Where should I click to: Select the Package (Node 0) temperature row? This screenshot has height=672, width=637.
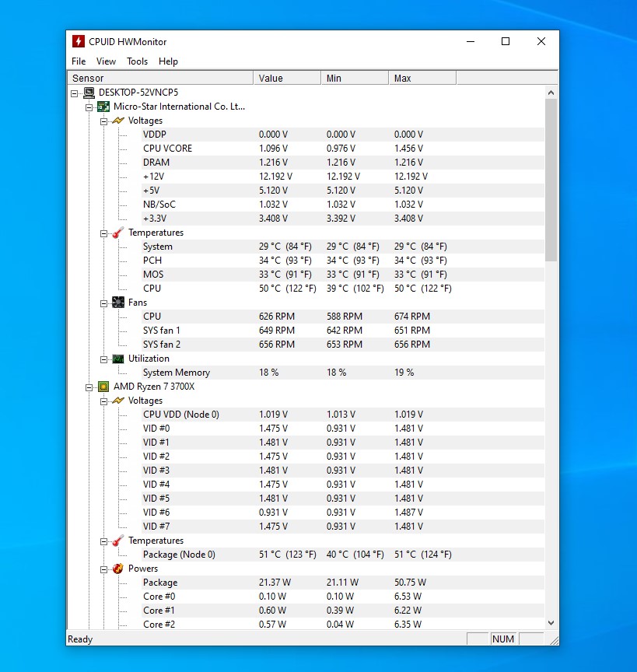click(x=343, y=555)
